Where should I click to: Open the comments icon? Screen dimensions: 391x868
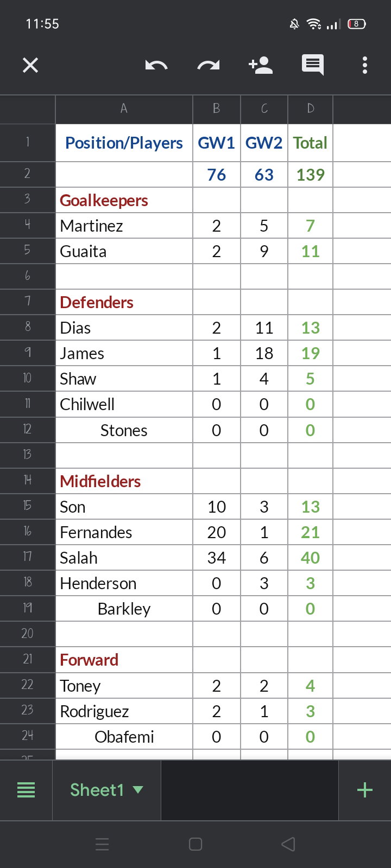point(313,65)
